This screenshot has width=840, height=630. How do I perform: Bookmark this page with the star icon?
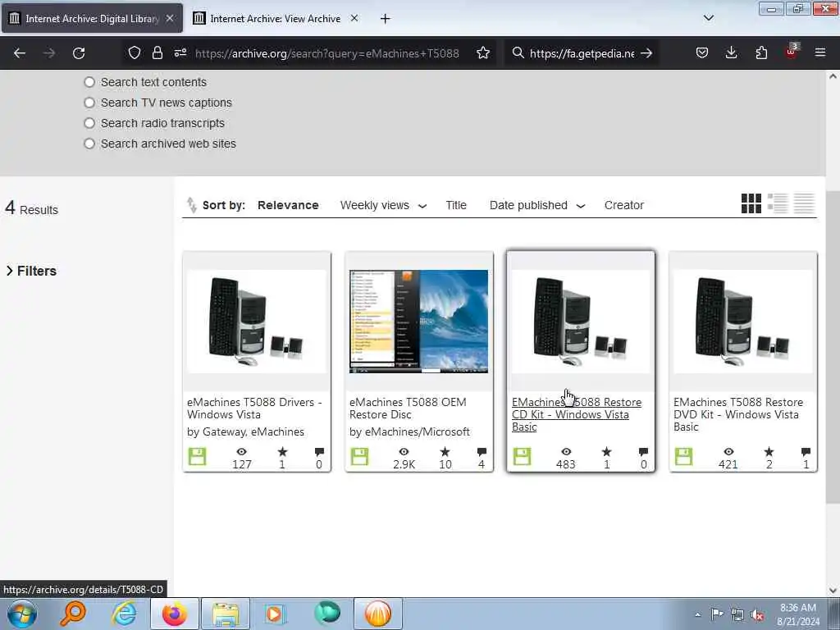(x=482, y=52)
